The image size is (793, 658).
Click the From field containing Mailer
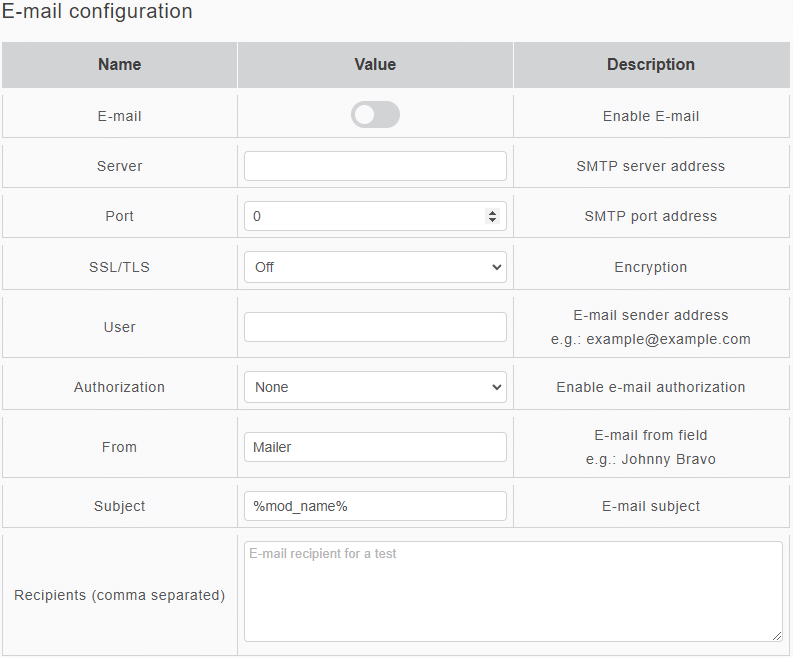coord(375,447)
